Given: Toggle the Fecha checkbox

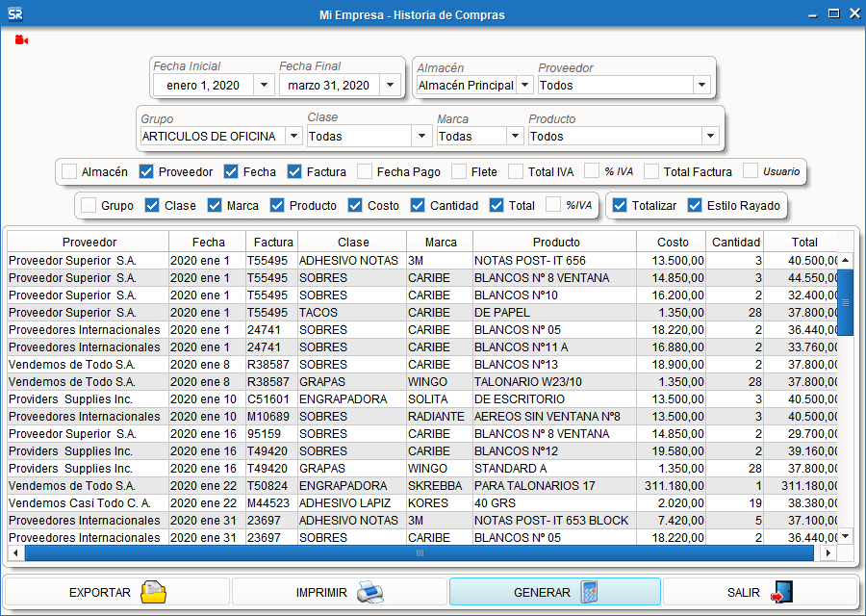Looking at the screenshot, I should pos(231,172).
